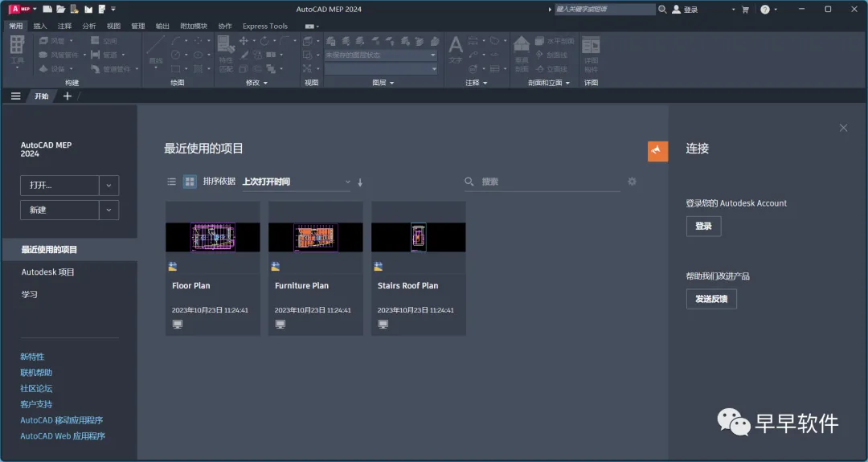868x462 pixels.
Task: Open the hamburger menu beside 开始 tab
Action: 15,96
